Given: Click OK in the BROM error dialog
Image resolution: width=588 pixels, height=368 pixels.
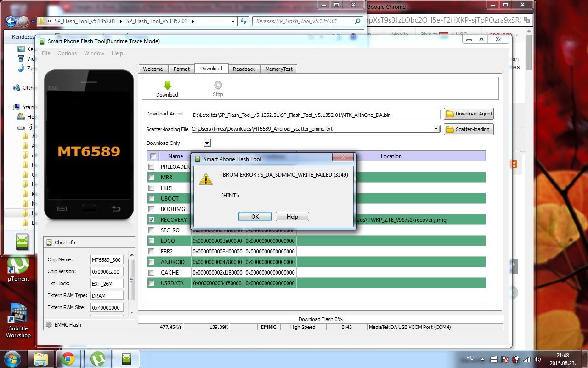Looking at the screenshot, I should 255,216.
